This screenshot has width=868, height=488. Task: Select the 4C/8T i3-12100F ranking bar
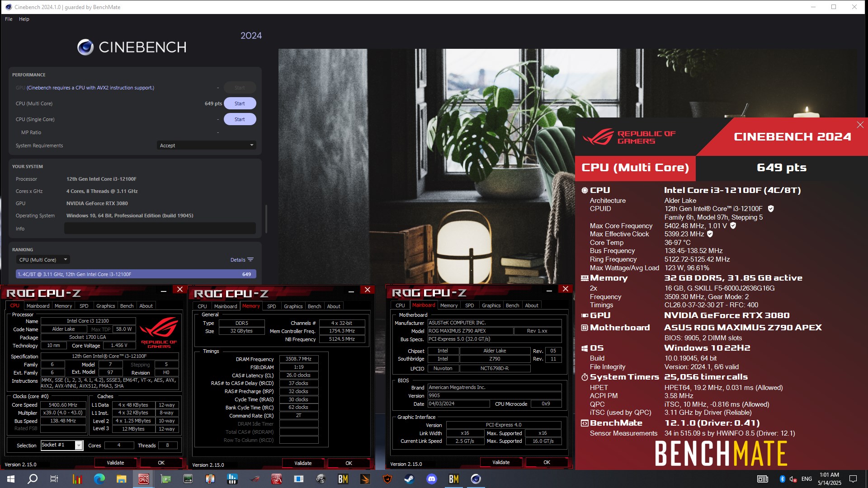[x=136, y=274]
